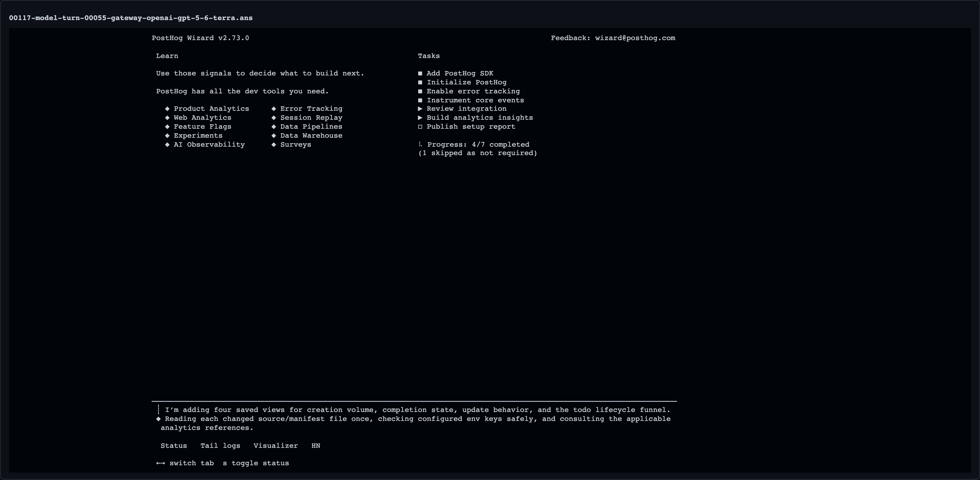Expand the Review integration task arrow

[420, 109]
